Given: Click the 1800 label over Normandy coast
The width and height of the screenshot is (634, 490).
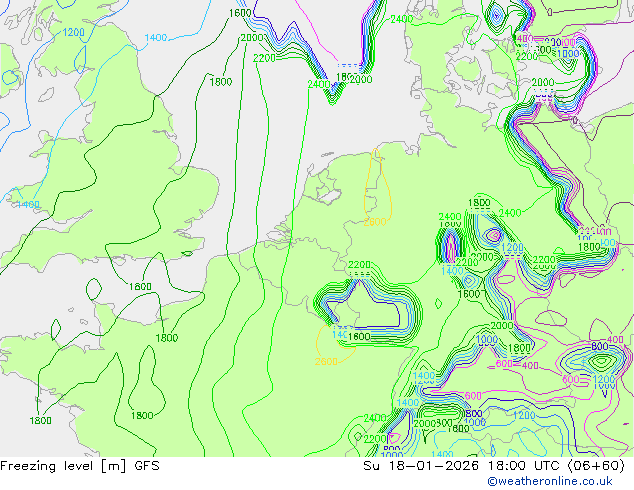Looking at the screenshot, I should pos(167,338).
